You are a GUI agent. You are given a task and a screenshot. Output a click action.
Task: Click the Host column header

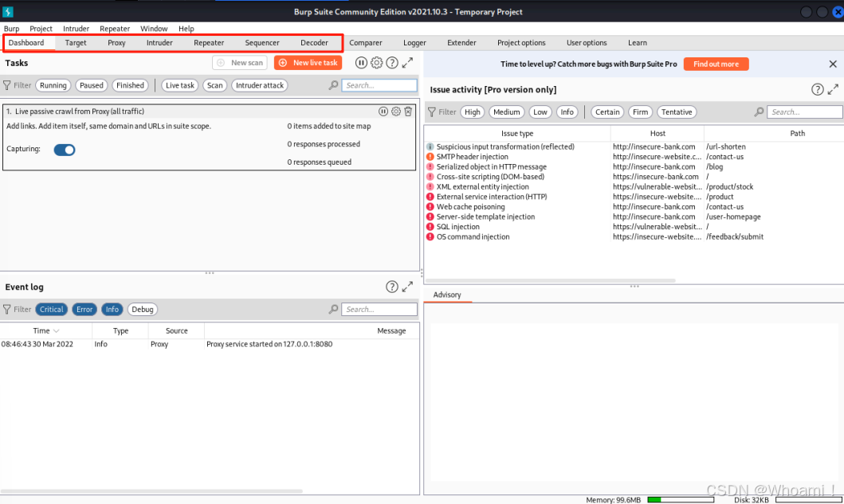pos(658,134)
